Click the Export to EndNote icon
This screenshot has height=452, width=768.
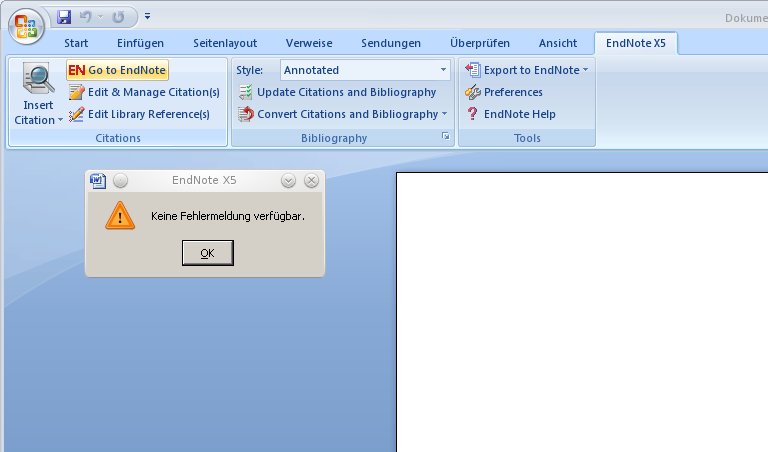pyautogui.click(x=473, y=70)
